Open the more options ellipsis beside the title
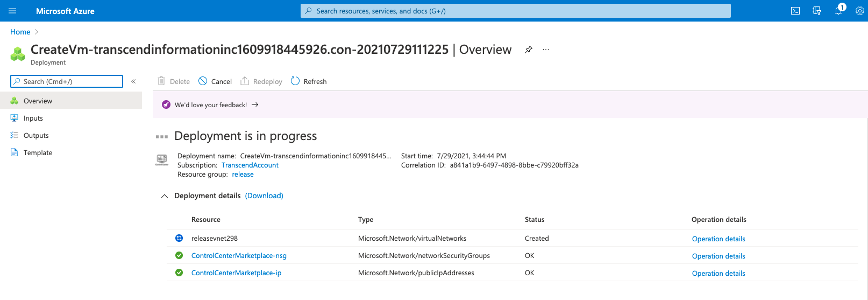This screenshot has width=868, height=300. (546, 50)
